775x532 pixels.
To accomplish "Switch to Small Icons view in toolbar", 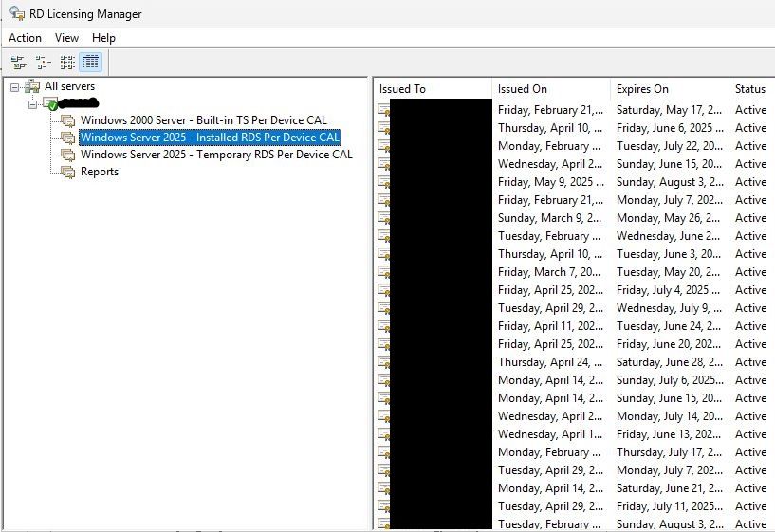I will click(x=43, y=63).
